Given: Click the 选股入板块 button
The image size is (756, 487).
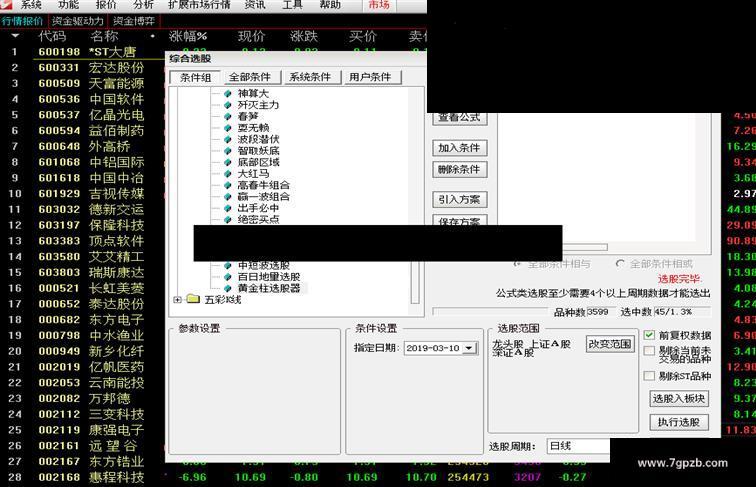Looking at the screenshot, I should [x=679, y=399].
